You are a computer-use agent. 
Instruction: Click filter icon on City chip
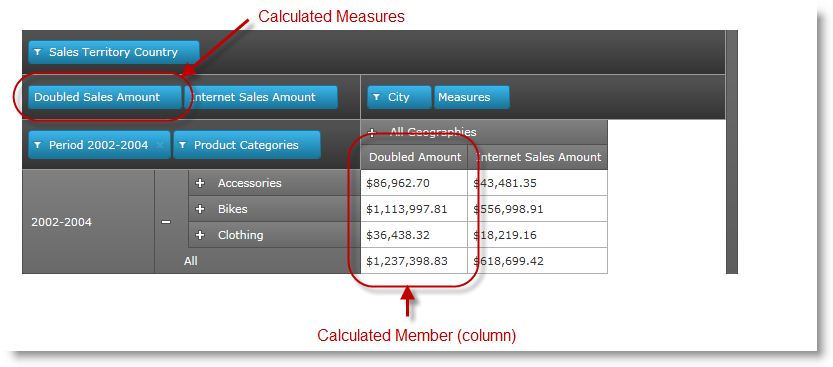(377, 97)
